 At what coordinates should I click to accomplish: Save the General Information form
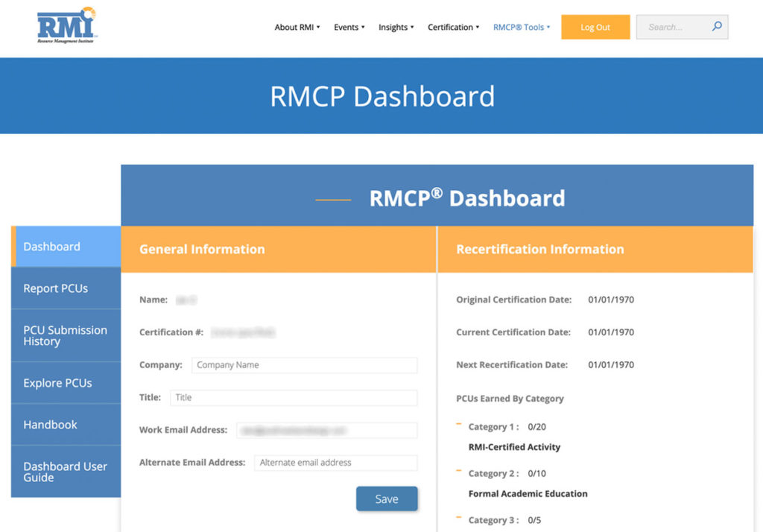(387, 498)
